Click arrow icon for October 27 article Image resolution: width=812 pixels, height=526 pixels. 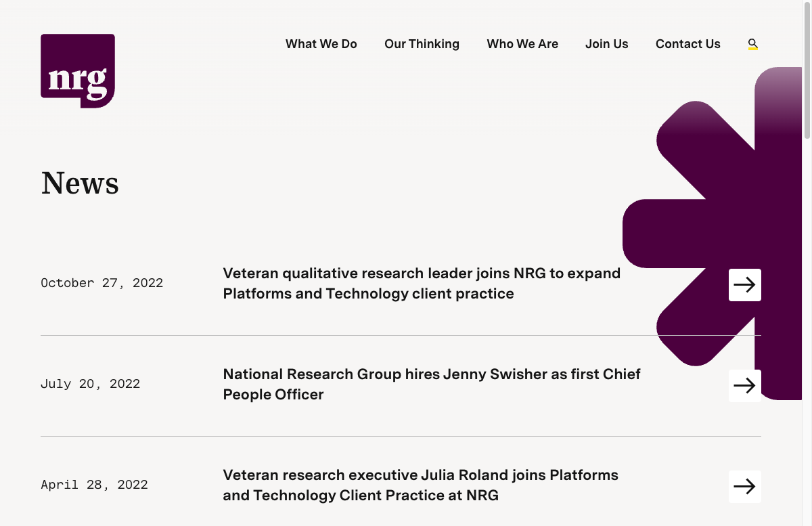(744, 285)
